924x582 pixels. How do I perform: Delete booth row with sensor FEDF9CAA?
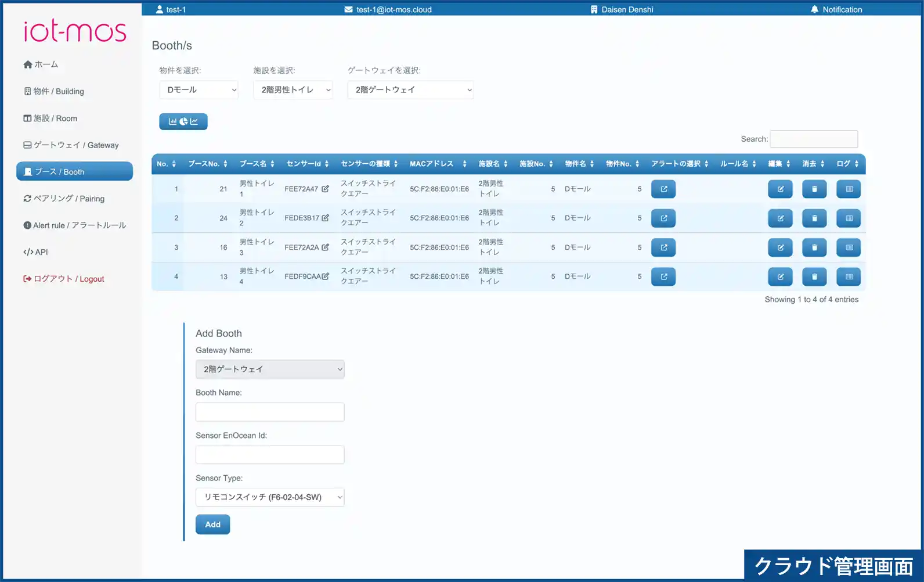[814, 276]
